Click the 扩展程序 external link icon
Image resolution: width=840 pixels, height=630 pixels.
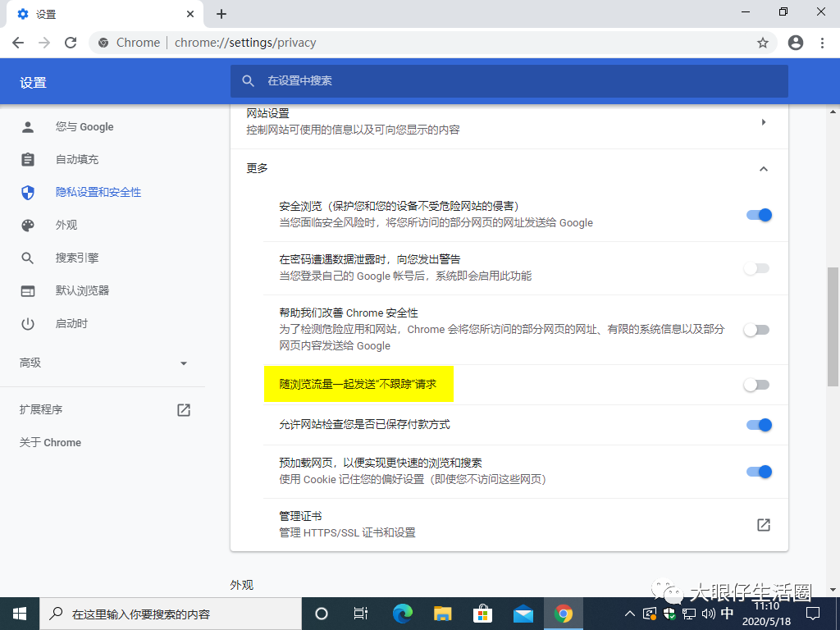(184, 410)
